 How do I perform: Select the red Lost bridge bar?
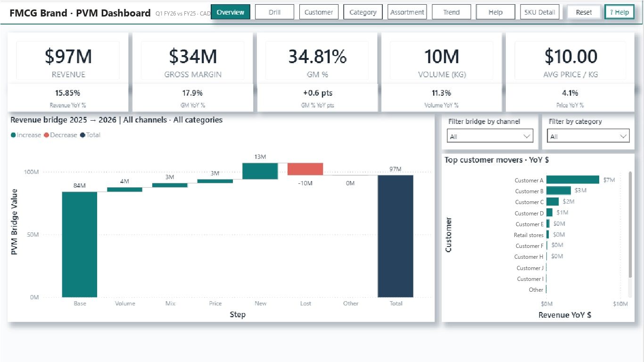click(x=305, y=169)
